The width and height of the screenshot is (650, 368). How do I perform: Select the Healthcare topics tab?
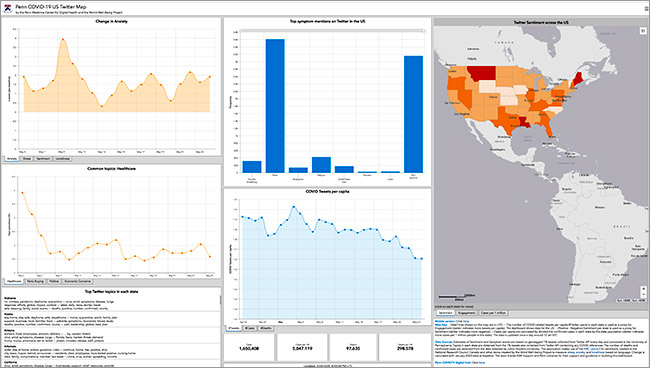pos(14,281)
